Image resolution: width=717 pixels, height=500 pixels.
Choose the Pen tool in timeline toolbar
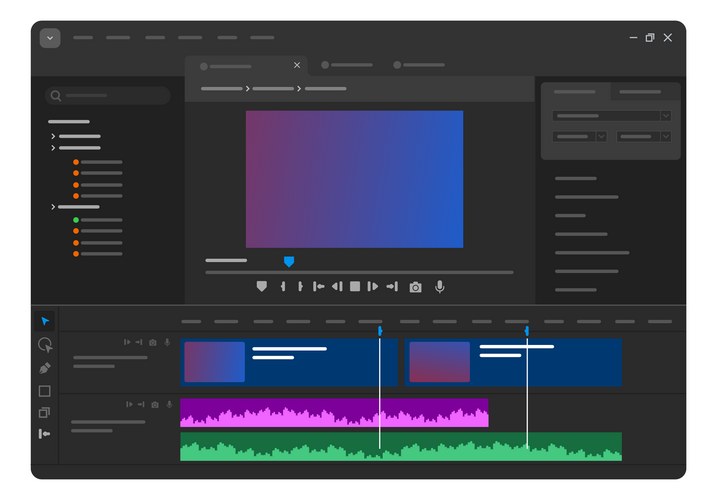click(45, 368)
